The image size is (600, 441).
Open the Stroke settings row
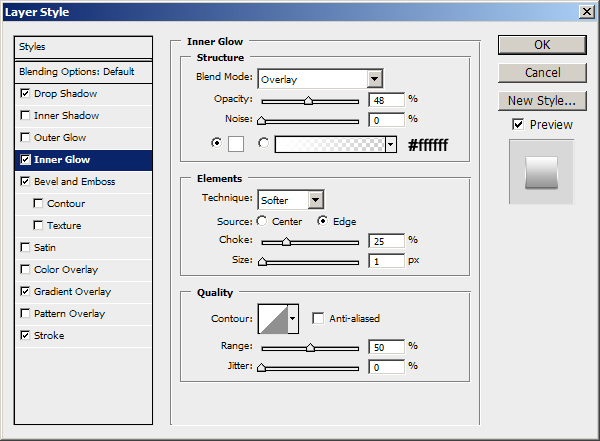tap(83, 336)
